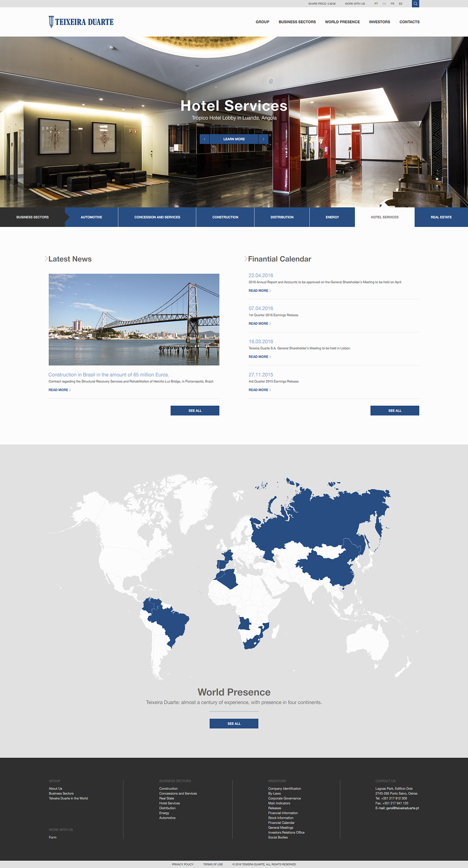Open footer Automotive link
This screenshot has width=468, height=868.
[167, 818]
